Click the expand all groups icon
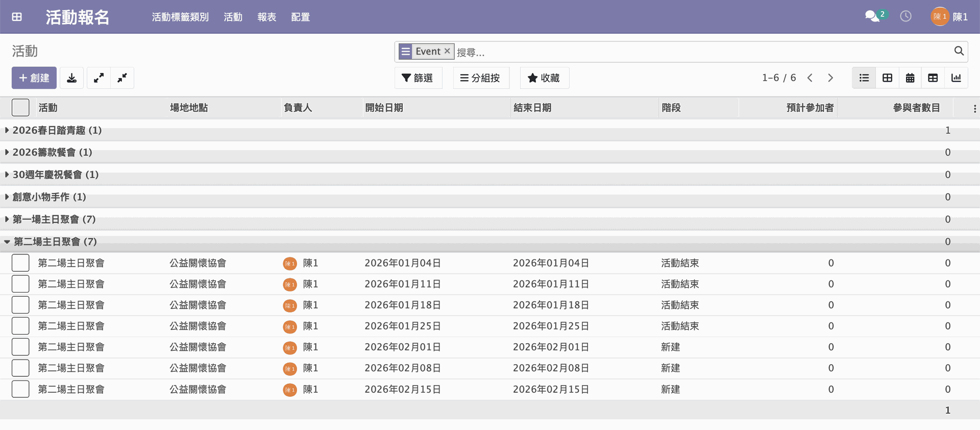 [99, 78]
